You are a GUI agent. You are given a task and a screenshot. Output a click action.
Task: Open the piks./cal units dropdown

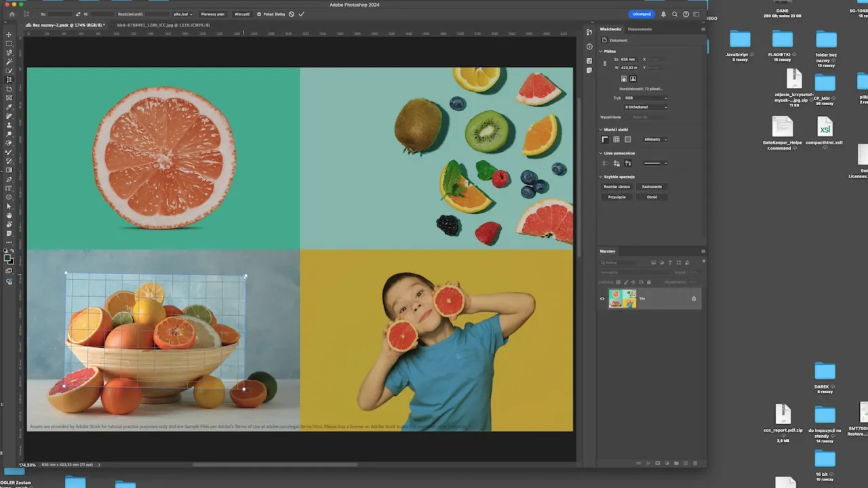pos(183,14)
